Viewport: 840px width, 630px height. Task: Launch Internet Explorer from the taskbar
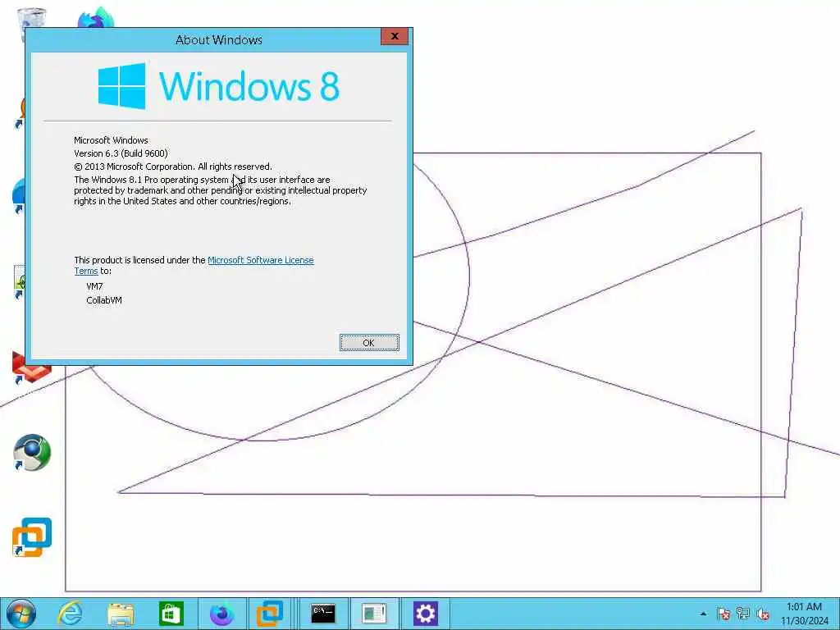coord(71,614)
